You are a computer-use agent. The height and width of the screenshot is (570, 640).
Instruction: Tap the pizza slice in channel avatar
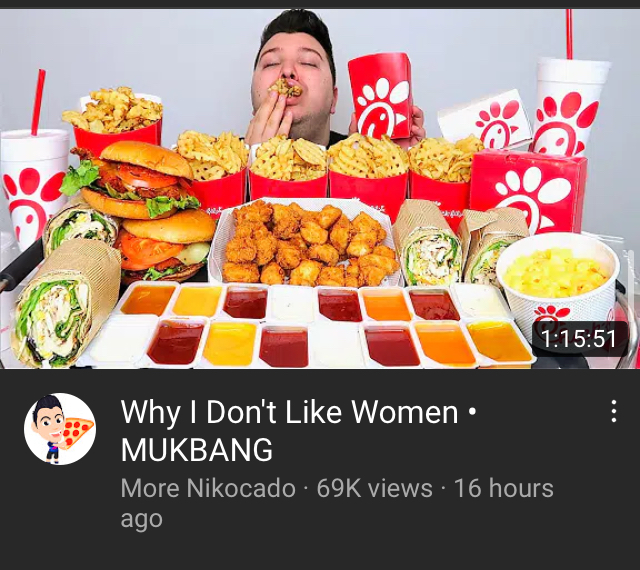77,432
